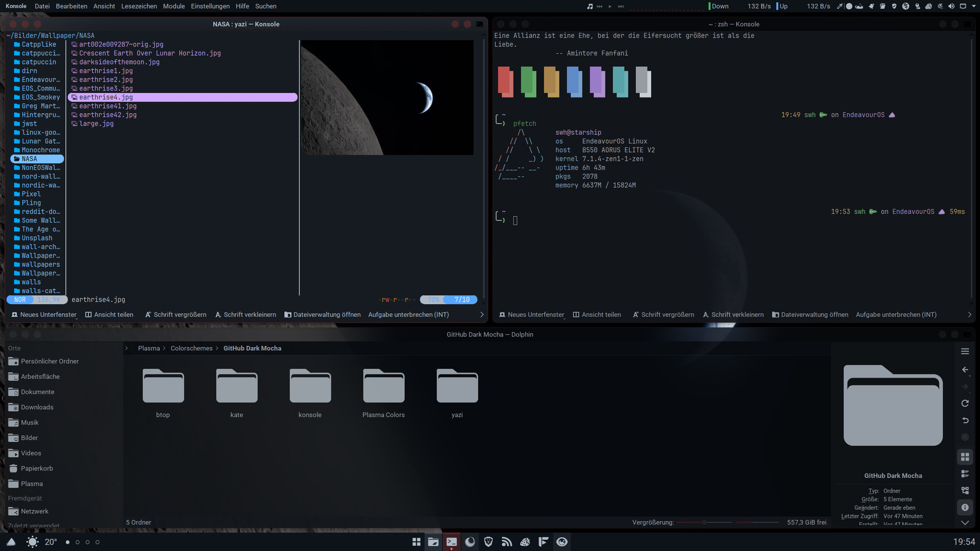The image size is (980, 551).
Task: Click Plasma breadcrumb in Dolphin path bar
Action: (x=149, y=348)
